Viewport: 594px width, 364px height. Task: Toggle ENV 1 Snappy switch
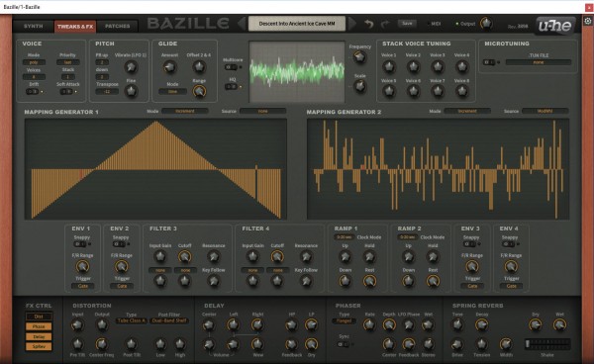80,244
